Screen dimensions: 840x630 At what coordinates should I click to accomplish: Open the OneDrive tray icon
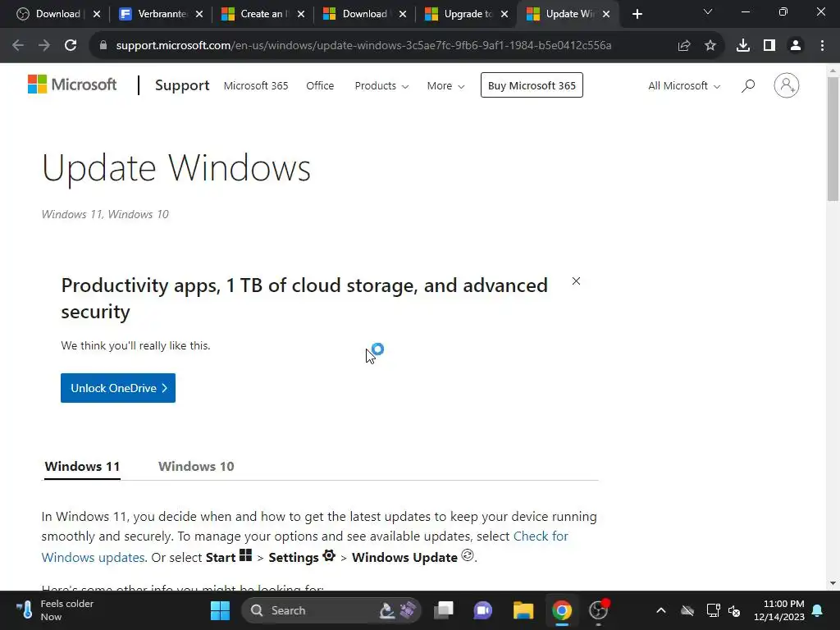click(x=687, y=610)
